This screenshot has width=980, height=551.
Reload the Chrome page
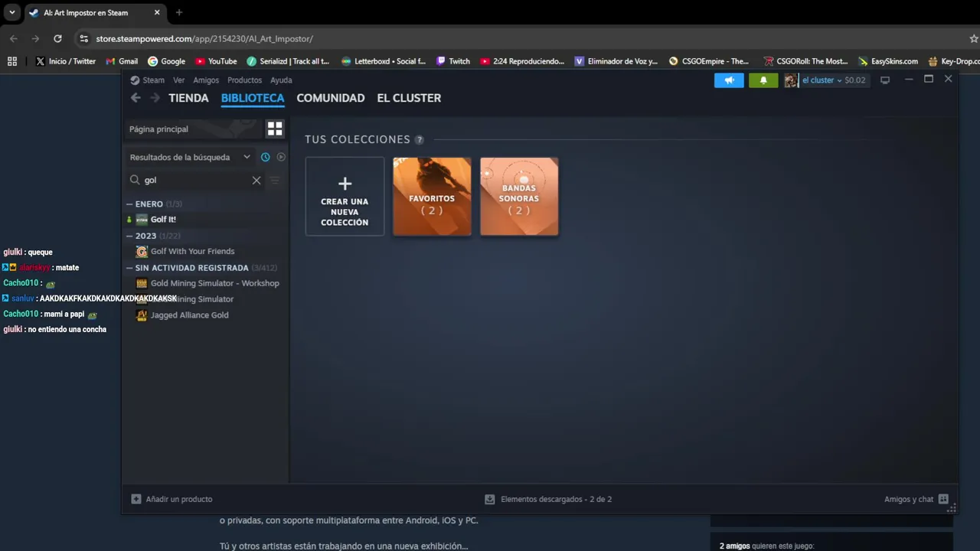[x=57, y=38]
